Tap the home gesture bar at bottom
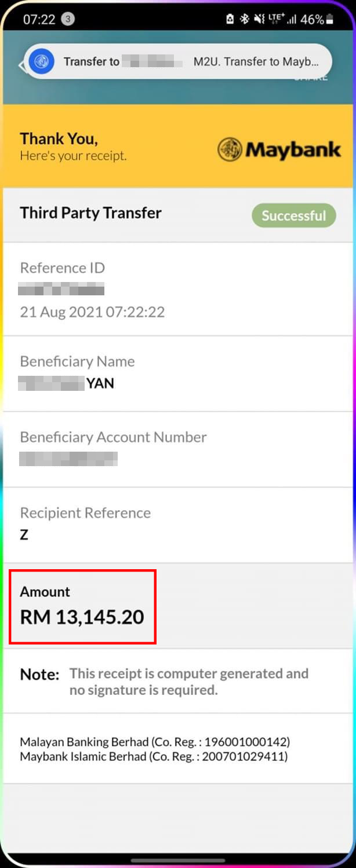Viewport: 356px width, 868px height. (x=177, y=860)
